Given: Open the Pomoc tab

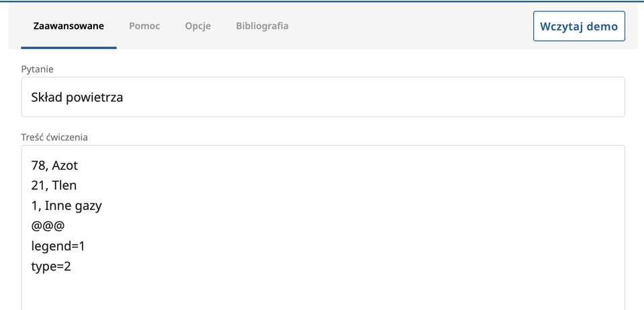Looking at the screenshot, I should click(x=144, y=27).
